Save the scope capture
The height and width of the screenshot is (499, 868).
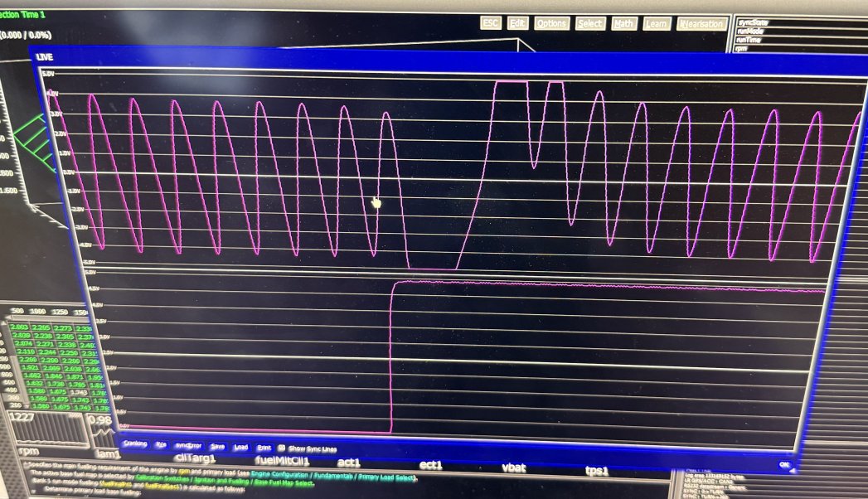coord(217,446)
